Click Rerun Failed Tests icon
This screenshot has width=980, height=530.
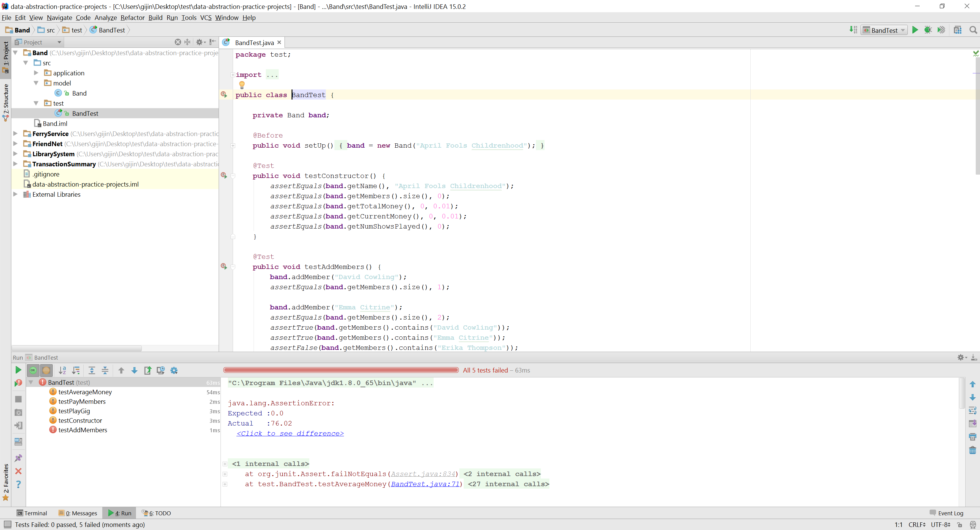18,383
